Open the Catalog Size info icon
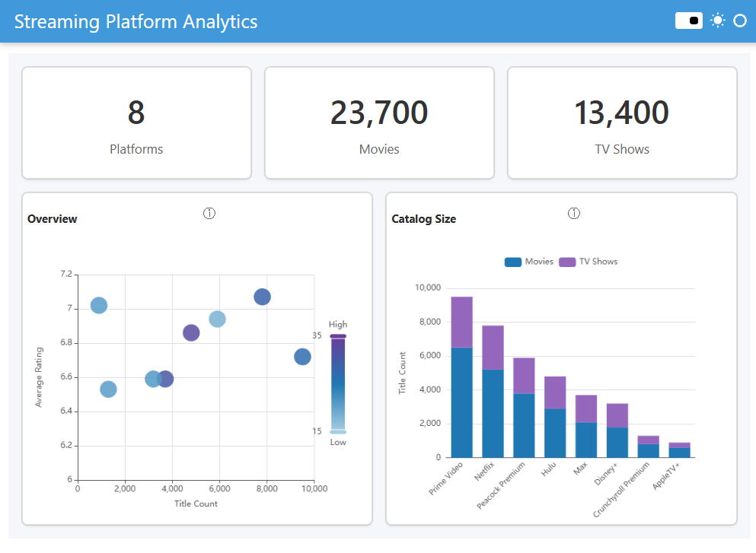The height and width of the screenshot is (553, 756). click(573, 213)
